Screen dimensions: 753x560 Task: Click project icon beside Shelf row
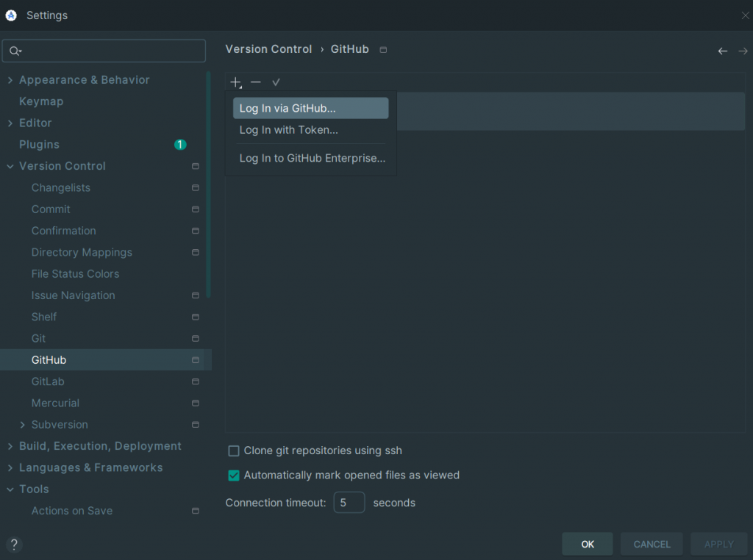click(196, 317)
